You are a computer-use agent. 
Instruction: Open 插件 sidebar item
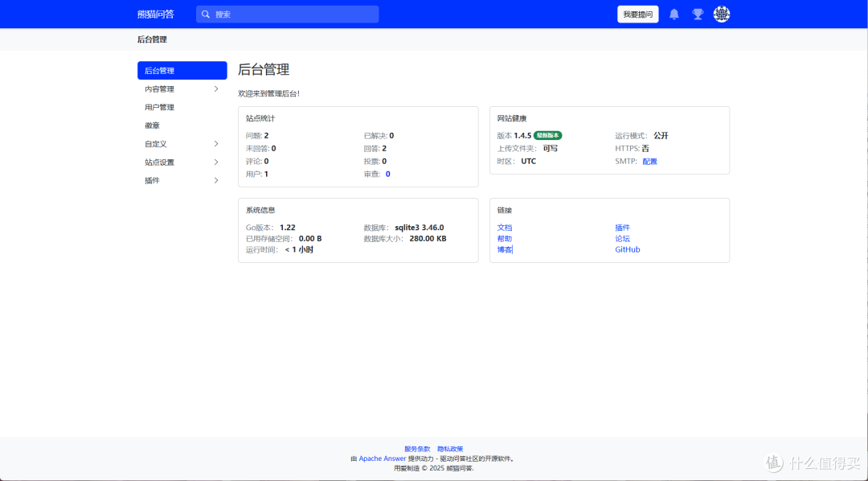[182, 180]
